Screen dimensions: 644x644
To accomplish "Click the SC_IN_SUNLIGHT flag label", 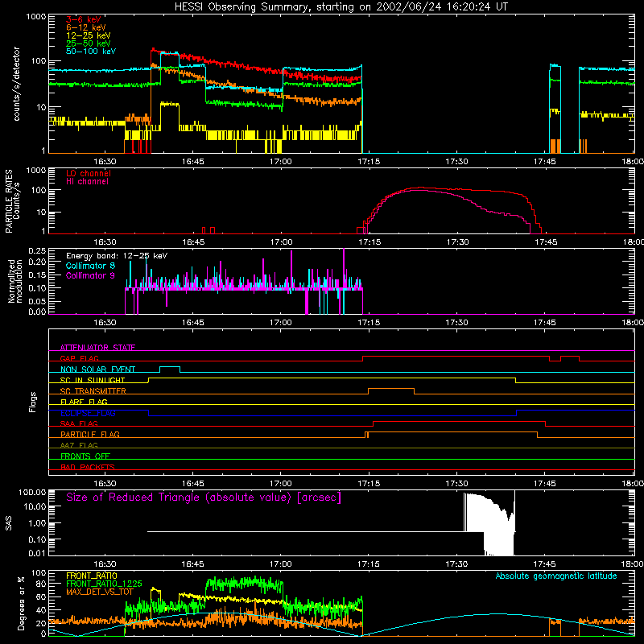I will point(93,380).
